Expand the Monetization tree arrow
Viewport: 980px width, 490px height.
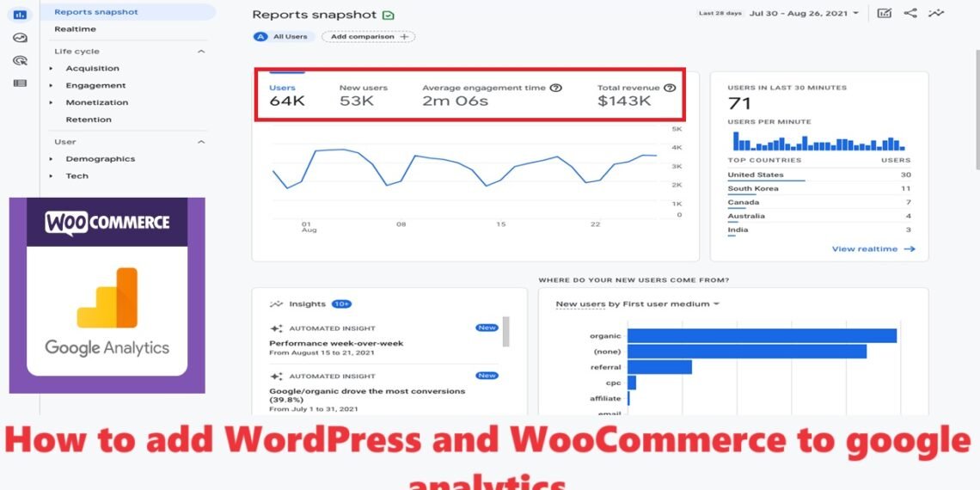[x=52, y=102]
